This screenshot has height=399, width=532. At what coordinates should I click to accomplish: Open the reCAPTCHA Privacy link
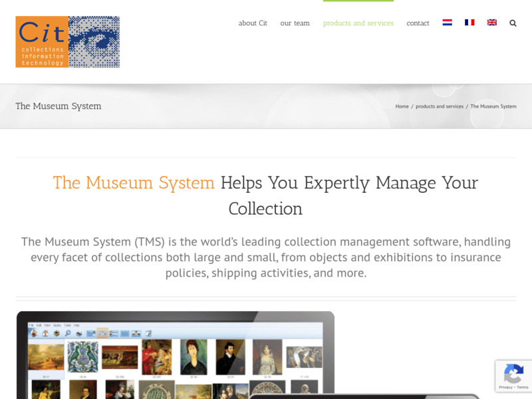[x=505, y=387]
